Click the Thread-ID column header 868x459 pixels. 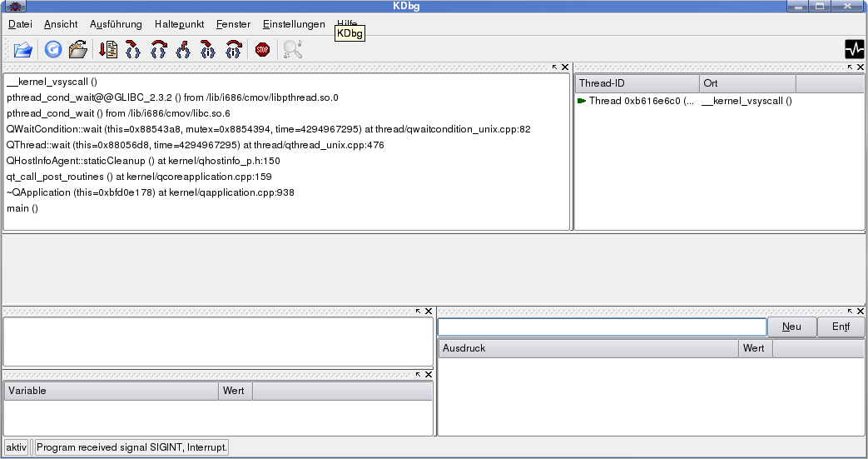click(637, 83)
